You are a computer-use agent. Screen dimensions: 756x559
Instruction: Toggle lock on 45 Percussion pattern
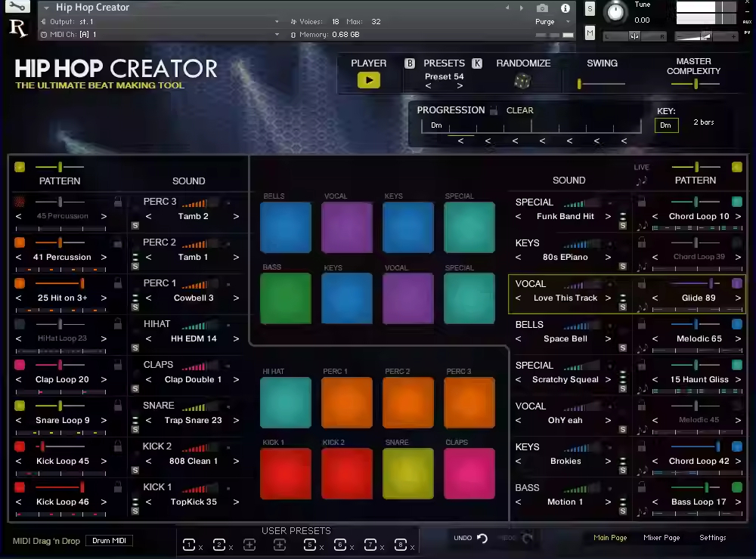118,202
